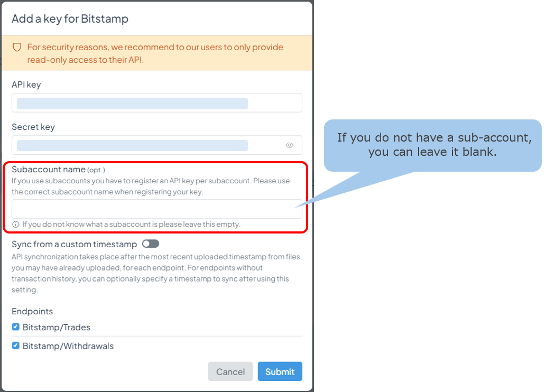Image resolution: width=546 pixels, height=392 pixels.
Task: Click the Add a key for Bitstamp title
Action: (x=70, y=19)
